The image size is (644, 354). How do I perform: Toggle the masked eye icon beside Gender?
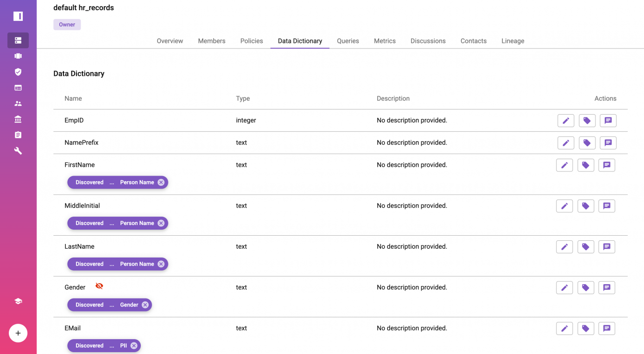(x=99, y=286)
